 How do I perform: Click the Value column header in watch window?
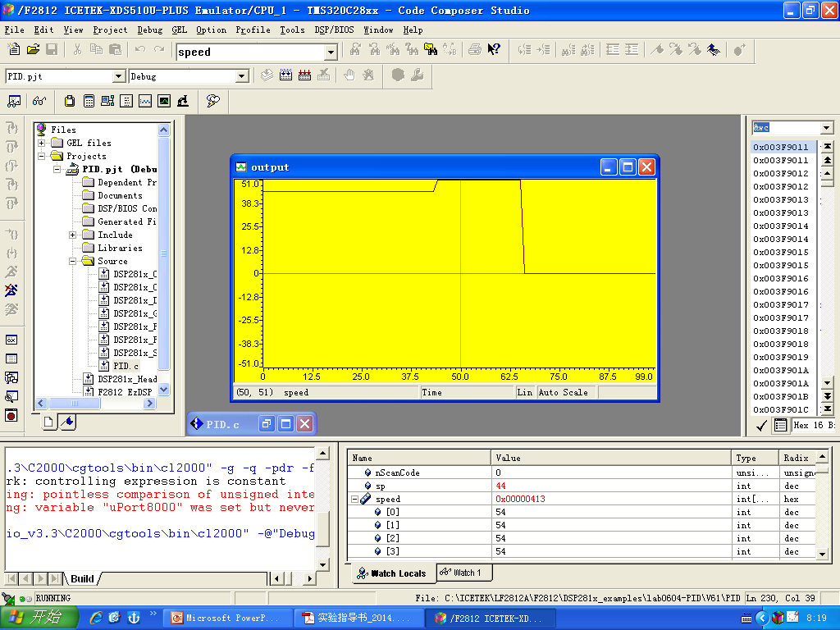click(611, 458)
